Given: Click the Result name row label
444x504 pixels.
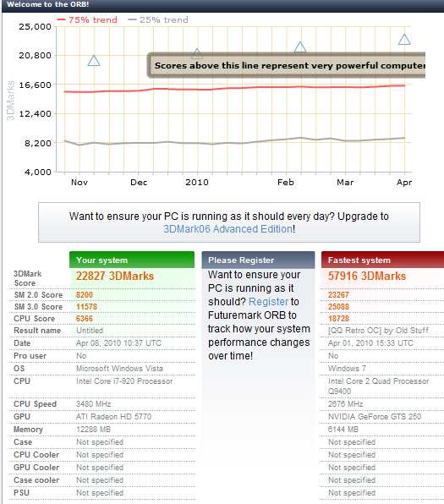Looking at the screenshot, I should 37,331.
